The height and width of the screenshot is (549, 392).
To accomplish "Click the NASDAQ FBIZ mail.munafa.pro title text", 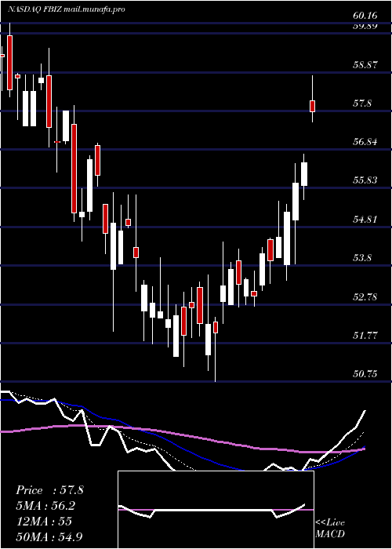I will (x=67, y=9).
